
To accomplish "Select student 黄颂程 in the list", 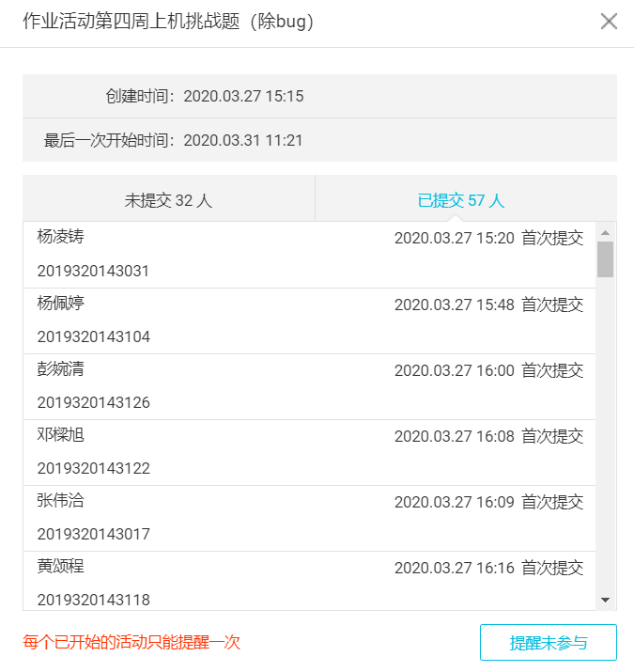I will (x=61, y=567).
